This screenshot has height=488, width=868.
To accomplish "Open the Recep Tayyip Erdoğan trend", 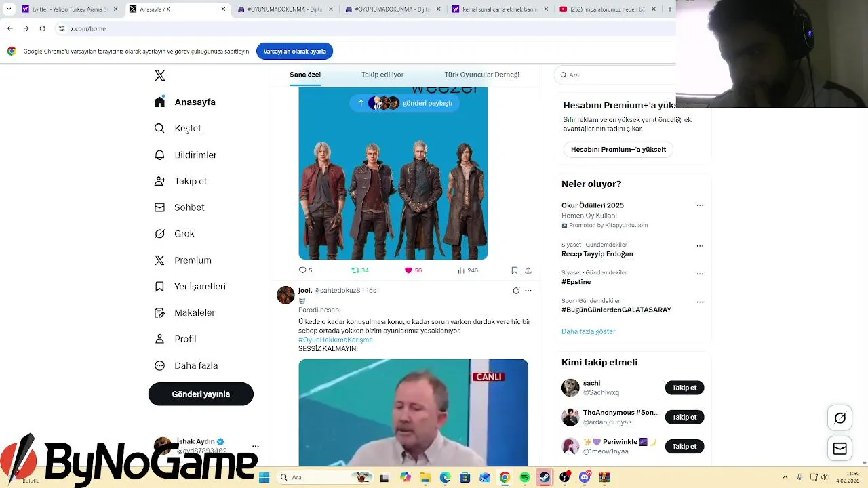I will [x=597, y=254].
